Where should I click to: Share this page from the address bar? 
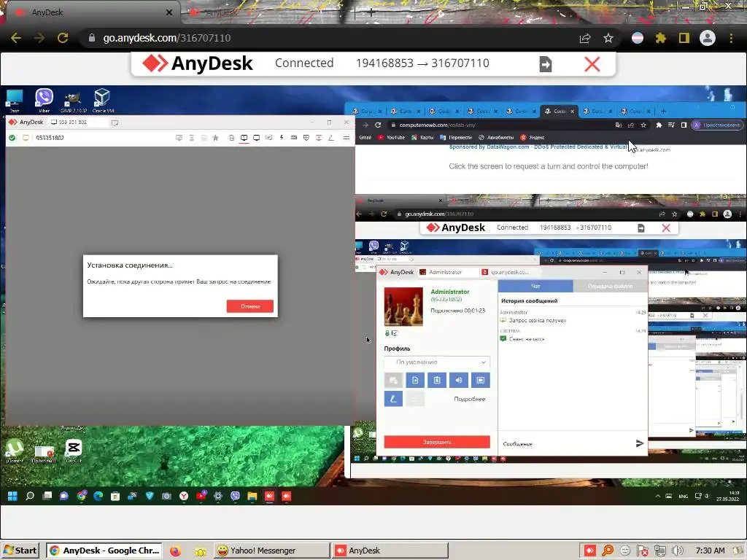click(585, 38)
